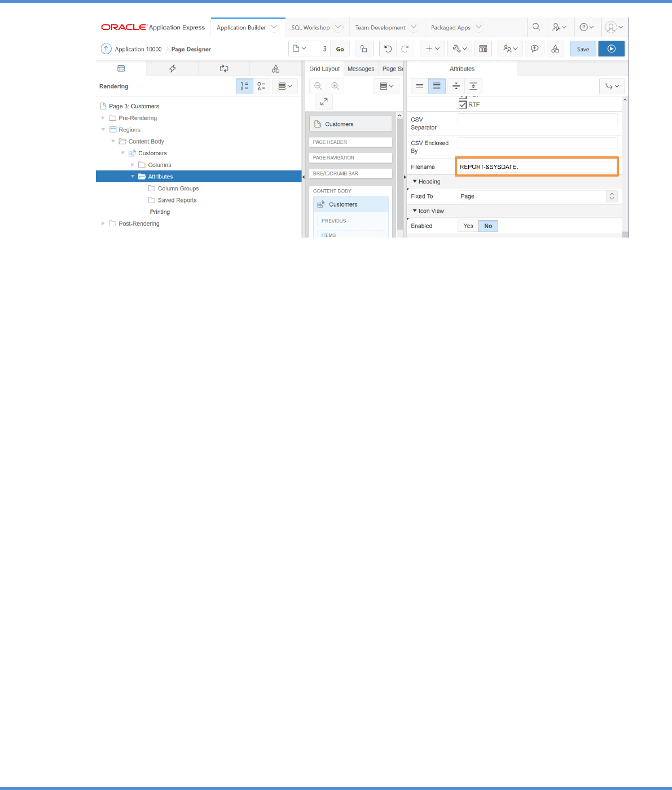Collapse the Content Body node

pos(113,142)
